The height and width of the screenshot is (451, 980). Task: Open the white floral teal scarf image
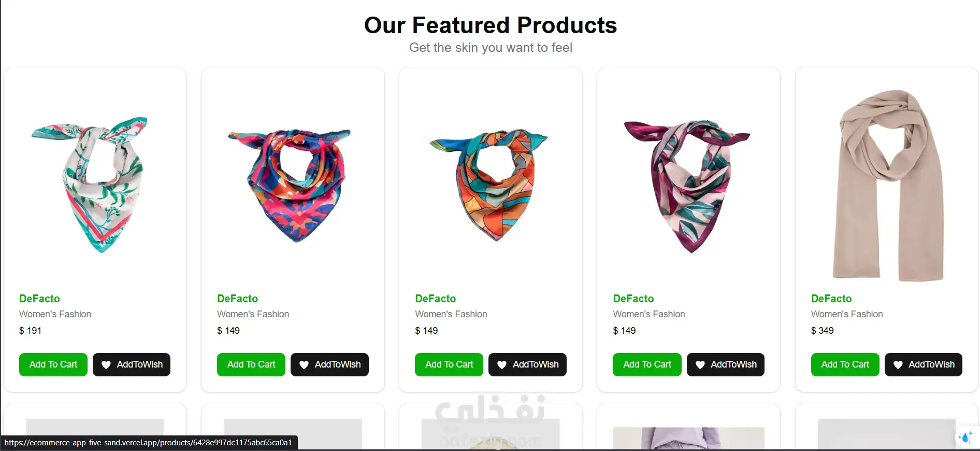tap(90, 184)
